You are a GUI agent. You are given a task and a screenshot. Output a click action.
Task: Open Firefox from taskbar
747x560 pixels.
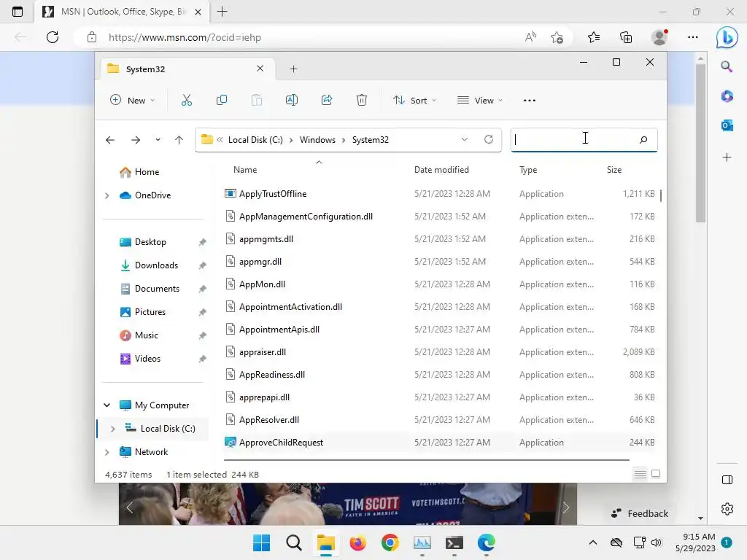click(x=357, y=542)
